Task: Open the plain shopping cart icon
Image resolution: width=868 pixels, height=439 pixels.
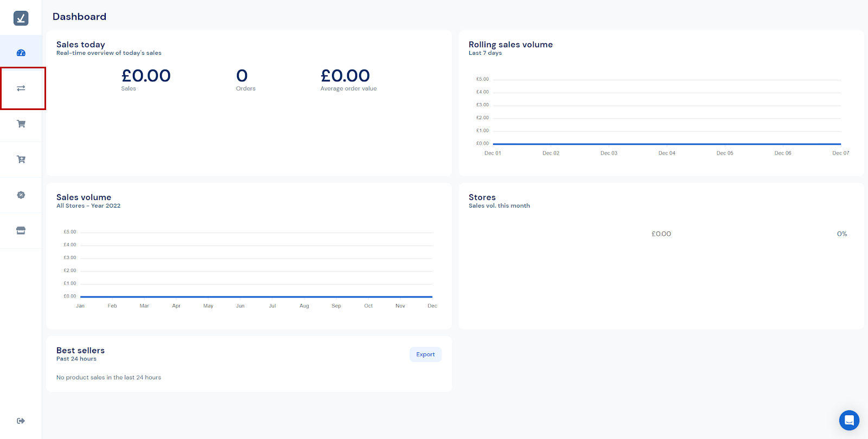Action: pos(21,124)
